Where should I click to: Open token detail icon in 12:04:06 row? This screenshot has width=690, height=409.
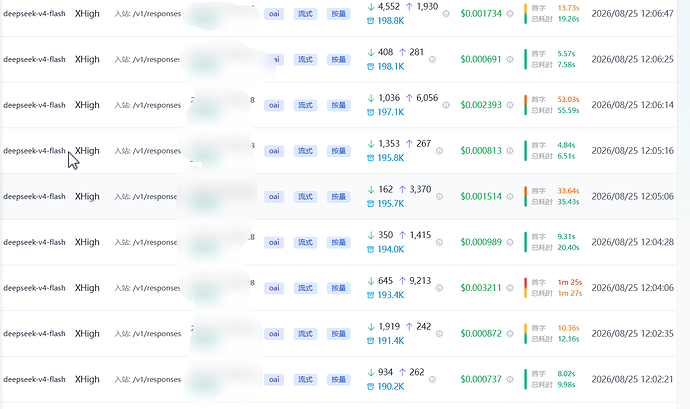[x=439, y=288]
